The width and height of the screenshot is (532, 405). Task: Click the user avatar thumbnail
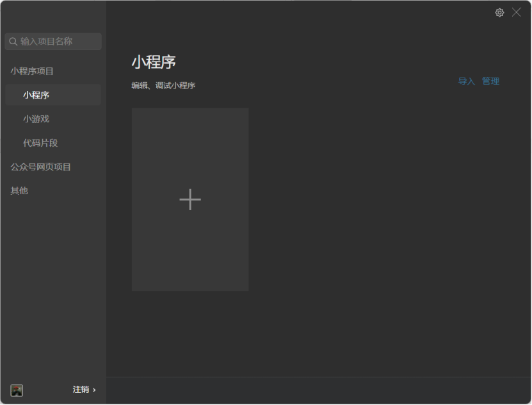17,390
